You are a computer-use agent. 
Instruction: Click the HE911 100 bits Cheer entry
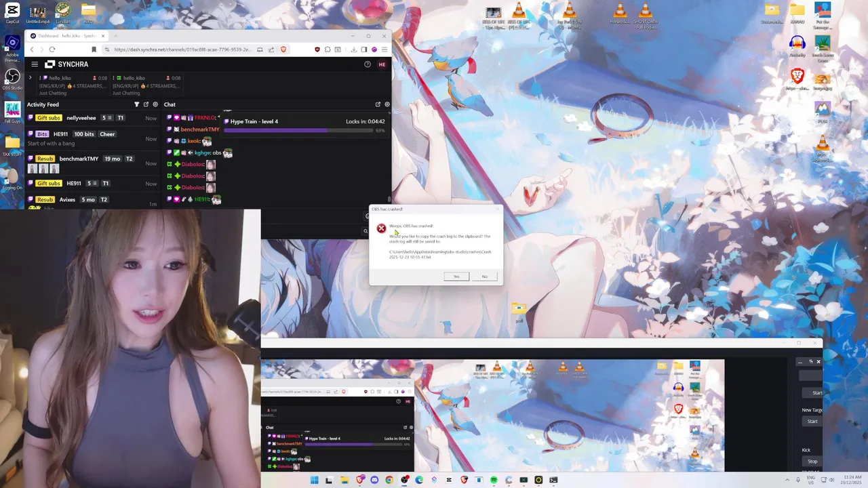(92, 138)
